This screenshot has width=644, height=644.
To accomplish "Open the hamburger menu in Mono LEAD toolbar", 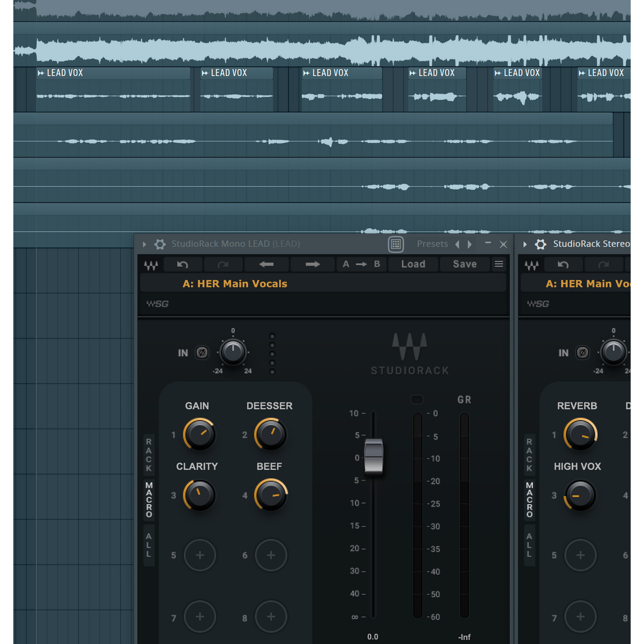I will click(499, 264).
